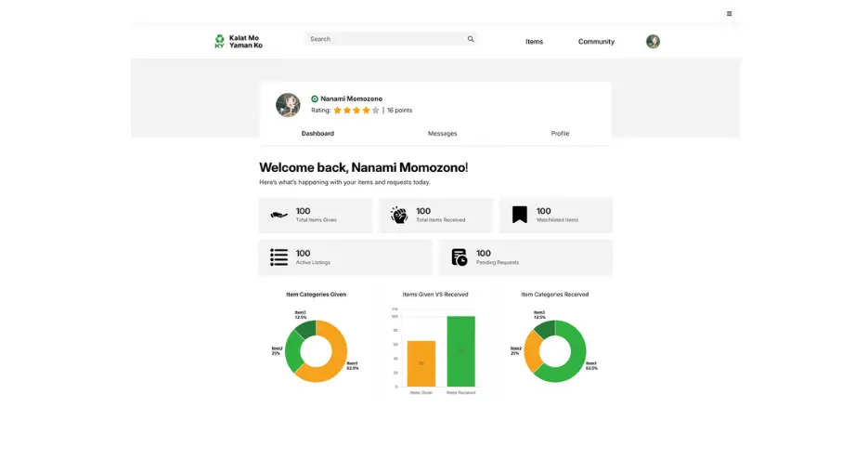This screenshot has width=868, height=460.
Task: Click the green Items Received bar
Action: (460, 351)
